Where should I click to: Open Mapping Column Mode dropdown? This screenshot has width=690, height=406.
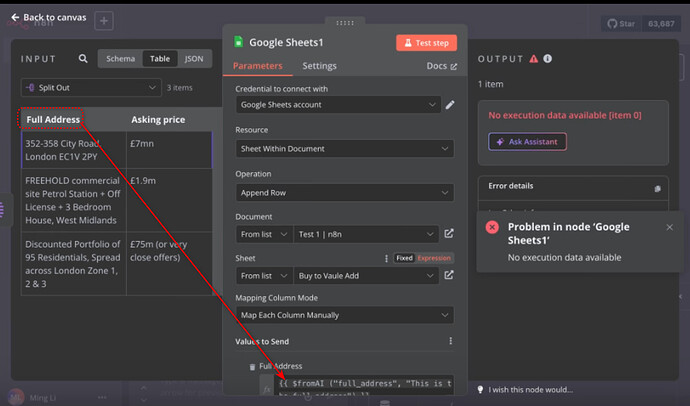click(x=345, y=315)
